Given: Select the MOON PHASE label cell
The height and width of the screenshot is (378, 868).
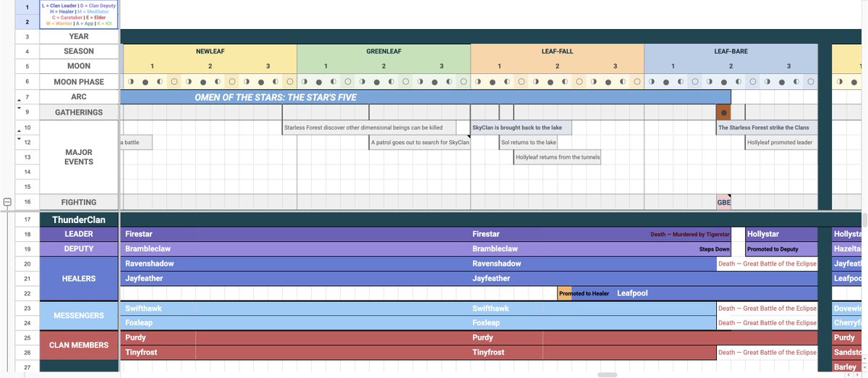Looking at the screenshot, I should pos(79,82).
